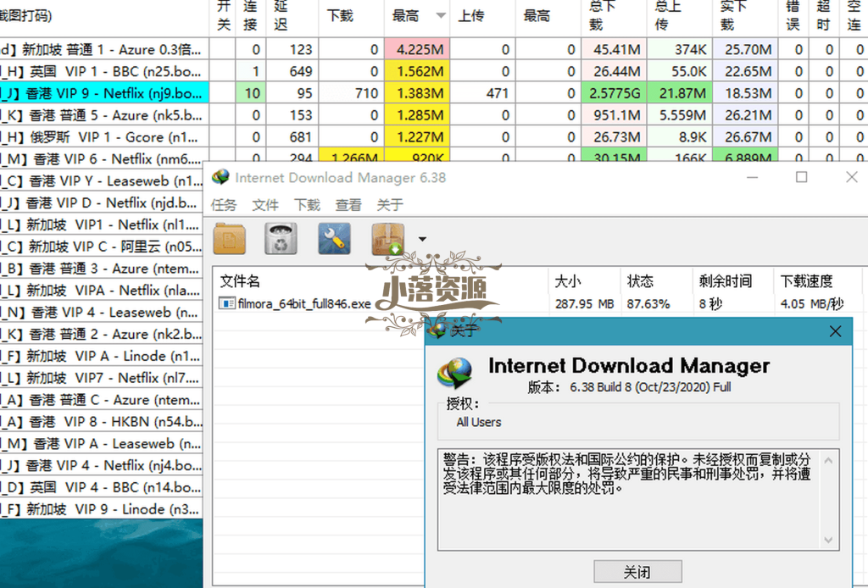This screenshot has width=868, height=588.
Task: Sort node table by 延迟 column
Action: [x=292, y=16]
